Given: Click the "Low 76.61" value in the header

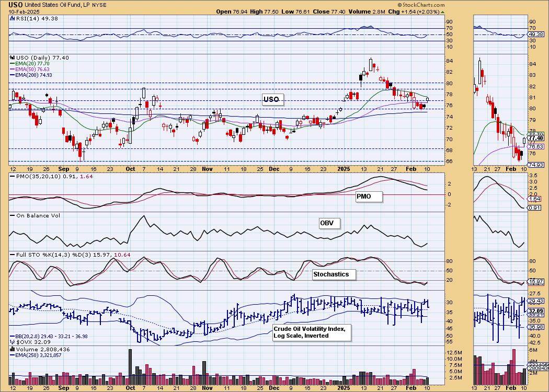Looking at the screenshot, I should coord(295,11).
